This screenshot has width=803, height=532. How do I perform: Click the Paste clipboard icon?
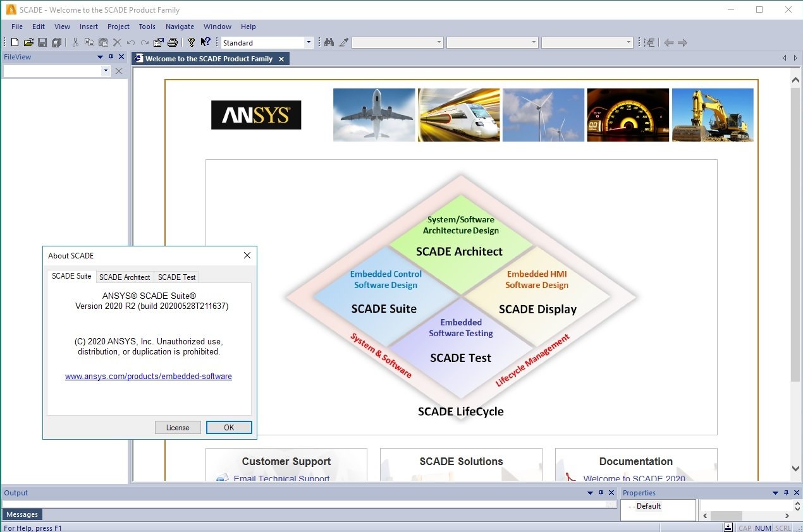pos(103,42)
